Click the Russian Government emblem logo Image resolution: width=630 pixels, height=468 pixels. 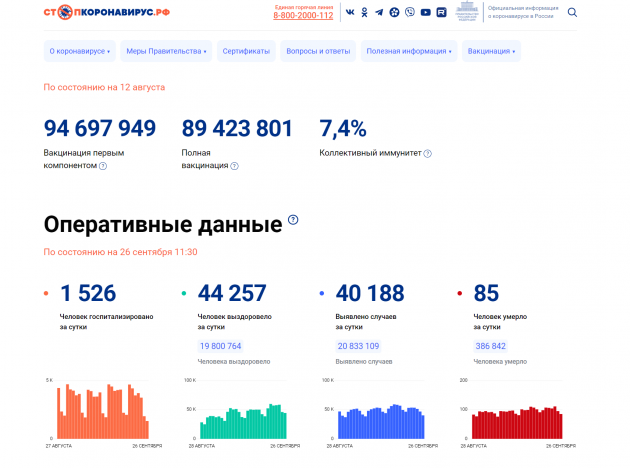click(467, 12)
